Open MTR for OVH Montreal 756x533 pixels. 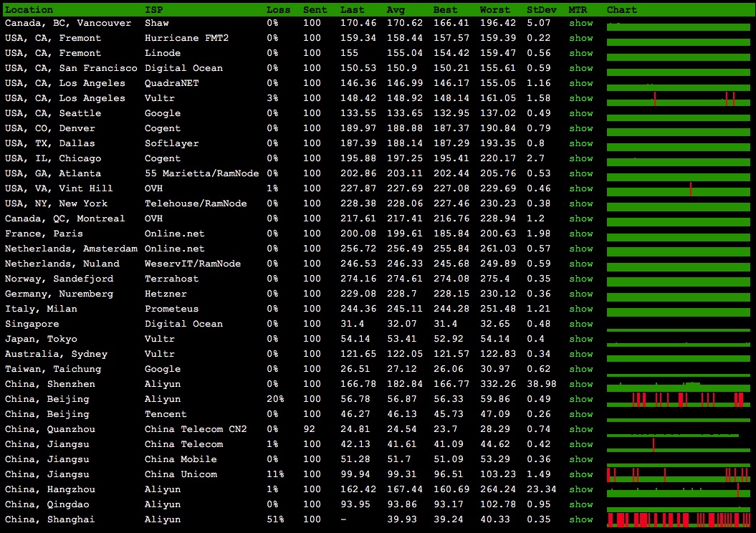[x=580, y=219]
